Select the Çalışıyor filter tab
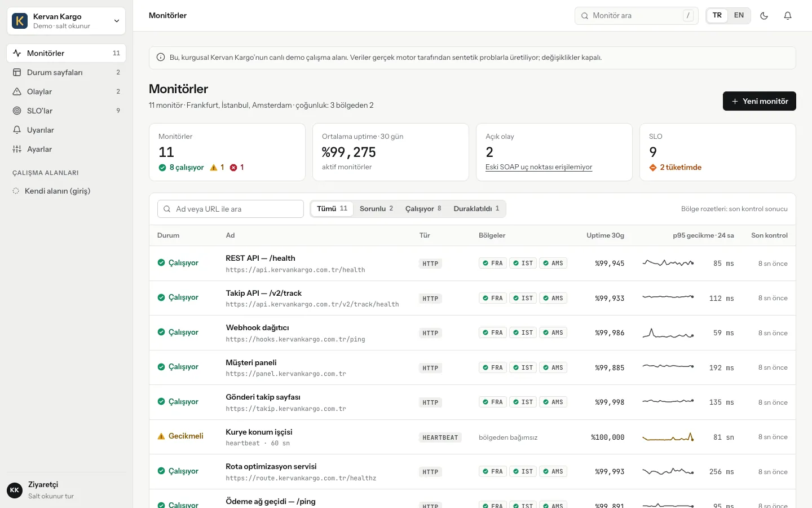Image resolution: width=812 pixels, height=508 pixels. (x=423, y=209)
